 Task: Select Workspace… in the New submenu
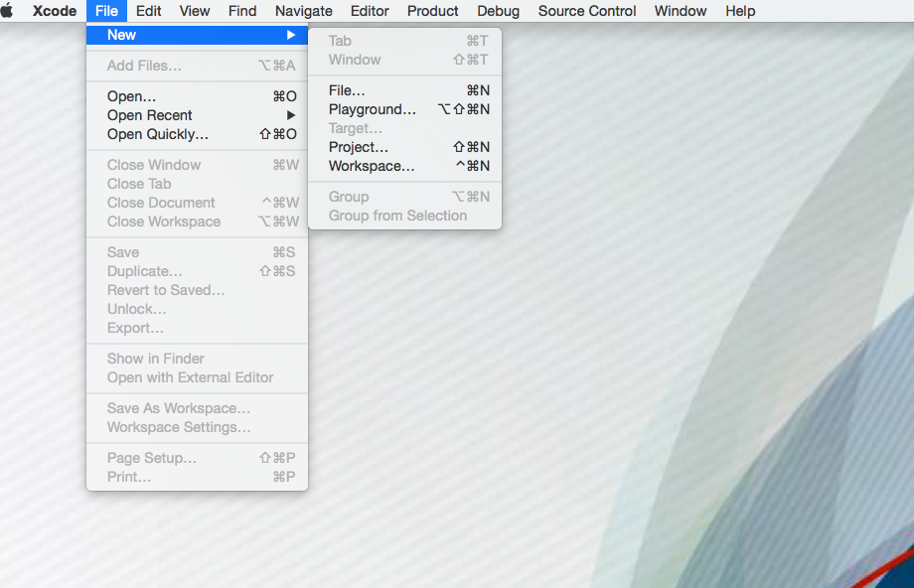(x=404, y=166)
